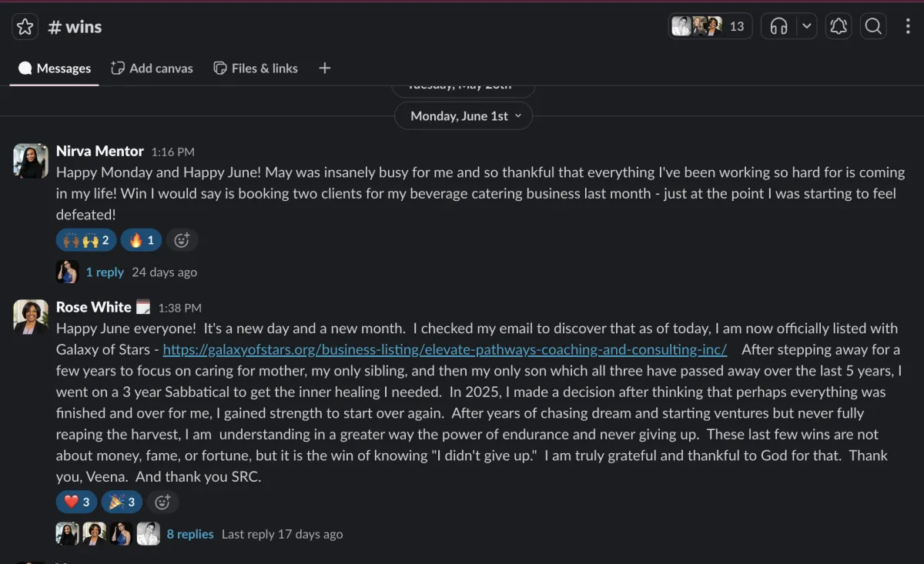Select the Messages tab
The image size is (924, 564).
(55, 68)
